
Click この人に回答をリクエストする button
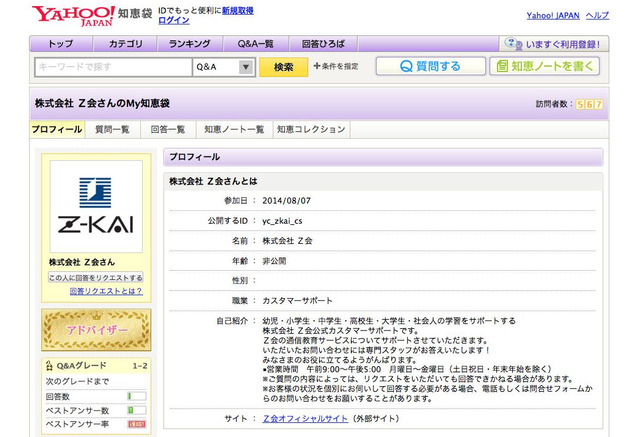click(x=96, y=277)
